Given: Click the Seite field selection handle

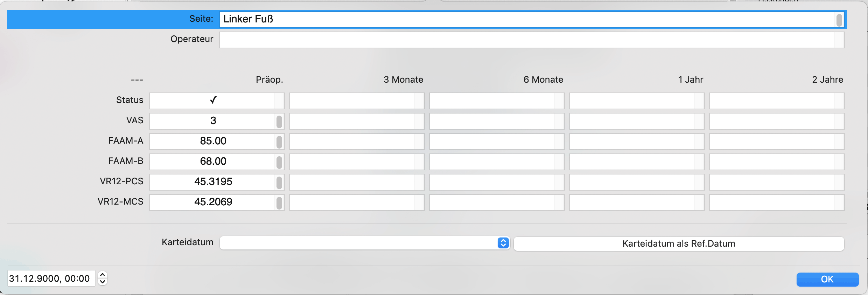Looking at the screenshot, I should pyautogui.click(x=839, y=20).
